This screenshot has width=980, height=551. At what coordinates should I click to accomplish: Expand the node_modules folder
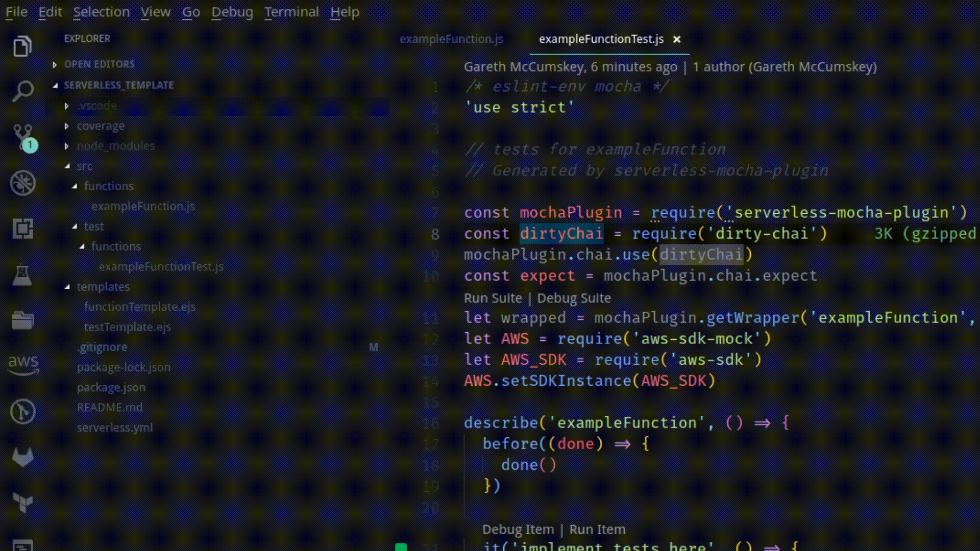(x=67, y=146)
